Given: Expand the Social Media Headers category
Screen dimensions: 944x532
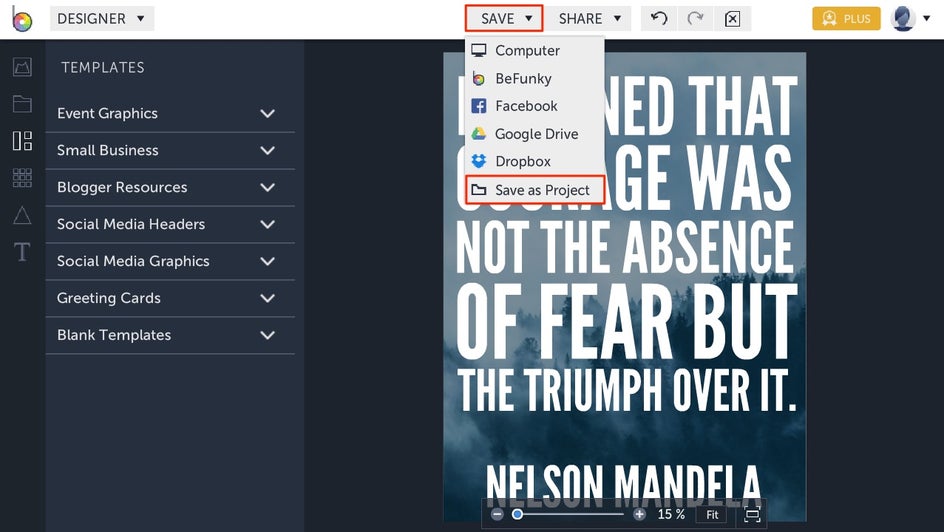Looking at the screenshot, I should coord(170,224).
